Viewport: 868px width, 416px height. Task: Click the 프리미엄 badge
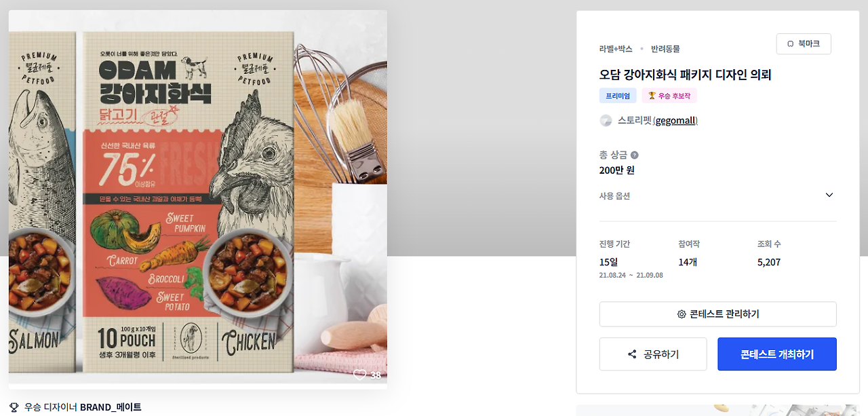click(618, 96)
